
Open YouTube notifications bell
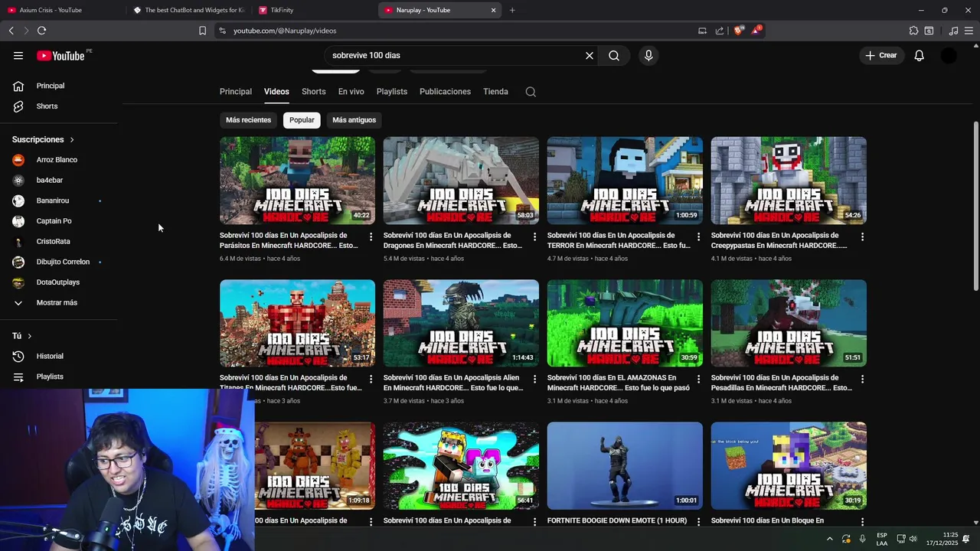click(920, 55)
